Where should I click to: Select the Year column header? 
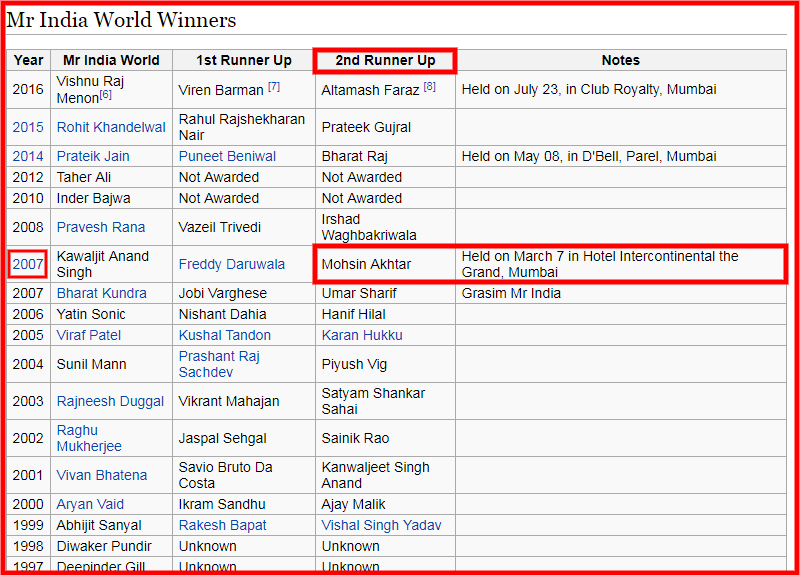29,60
